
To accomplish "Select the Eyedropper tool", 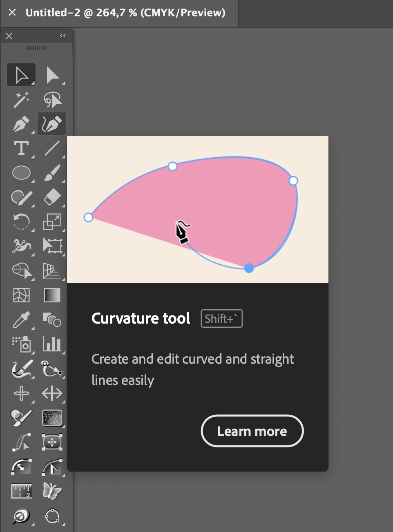I will click(21, 320).
